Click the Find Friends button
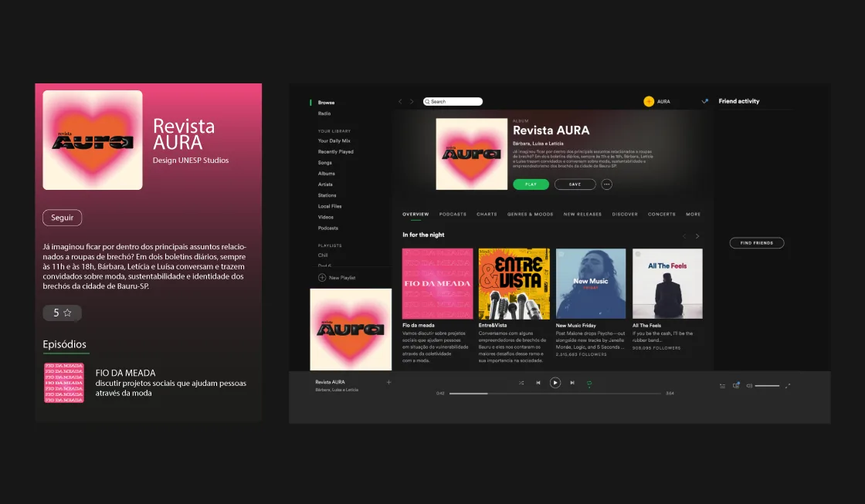Image resolution: width=865 pixels, height=504 pixels. pyautogui.click(x=757, y=242)
